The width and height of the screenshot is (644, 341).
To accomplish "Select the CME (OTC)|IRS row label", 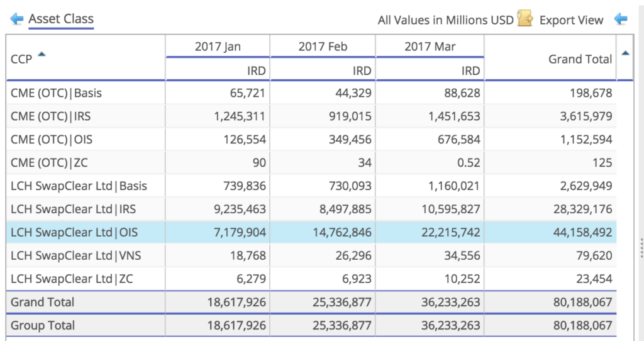I will tap(50, 116).
